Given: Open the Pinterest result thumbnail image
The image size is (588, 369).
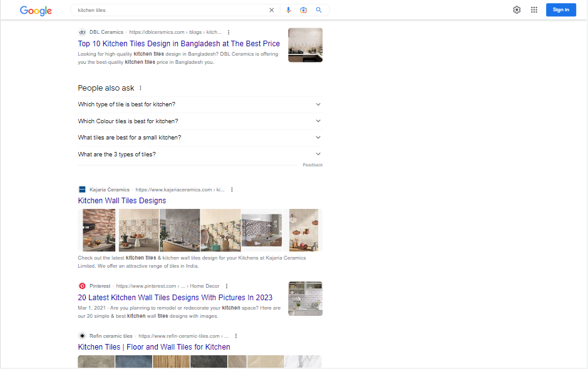Looking at the screenshot, I should click(x=305, y=298).
